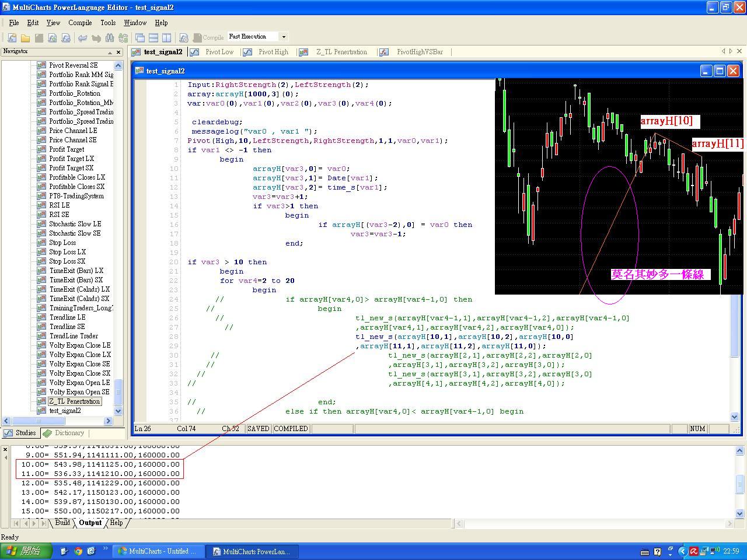
Task: Open the View menu
Action: point(53,23)
